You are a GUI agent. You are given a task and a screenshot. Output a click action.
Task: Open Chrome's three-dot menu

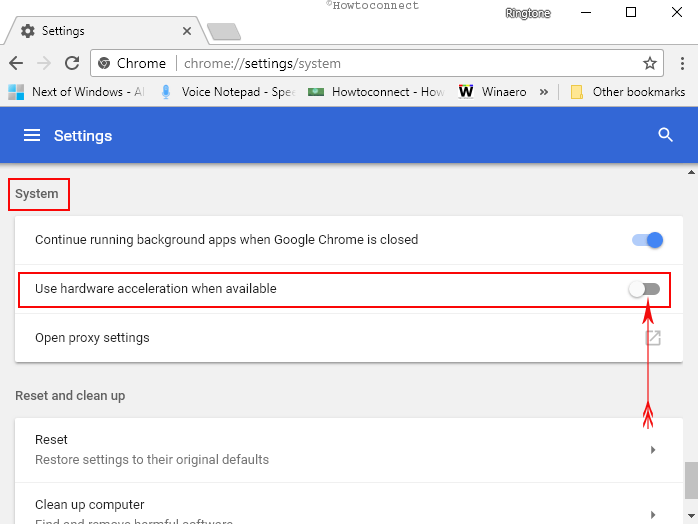tap(682, 63)
